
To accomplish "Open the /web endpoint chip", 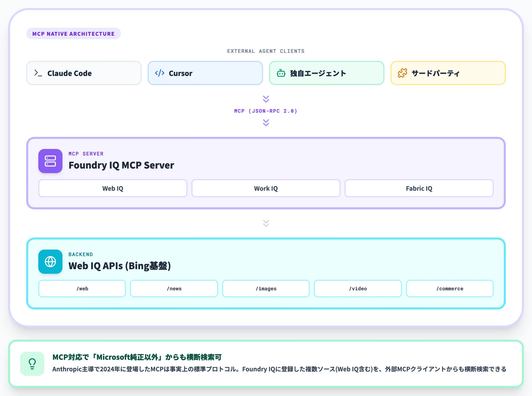I will (x=82, y=289).
